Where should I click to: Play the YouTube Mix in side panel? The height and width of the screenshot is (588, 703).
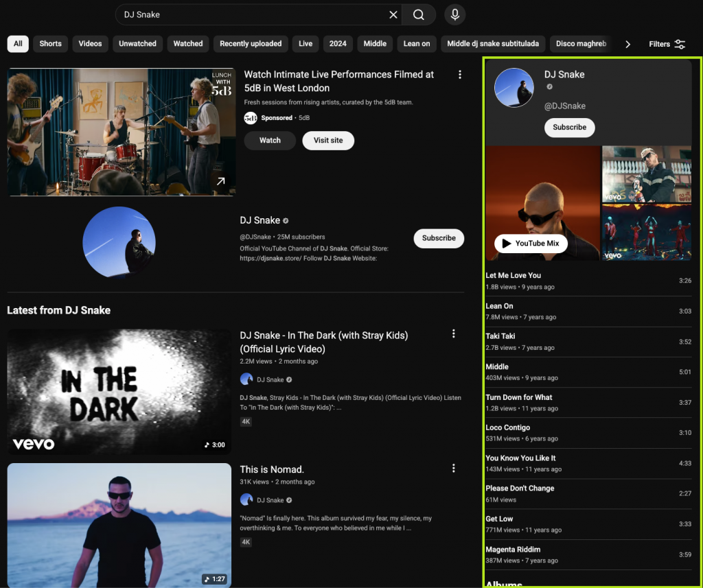(531, 244)
